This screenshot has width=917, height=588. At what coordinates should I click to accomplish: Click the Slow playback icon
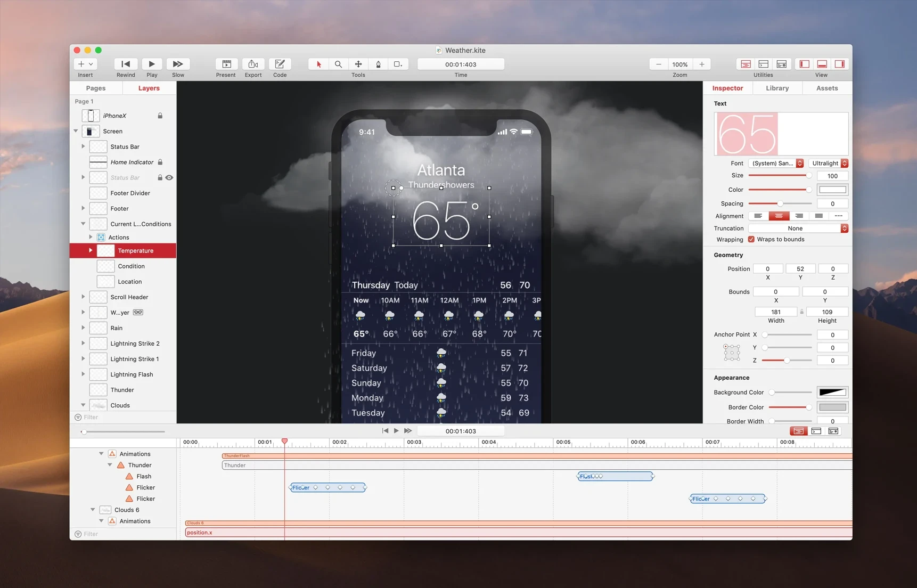coord(178,64)
